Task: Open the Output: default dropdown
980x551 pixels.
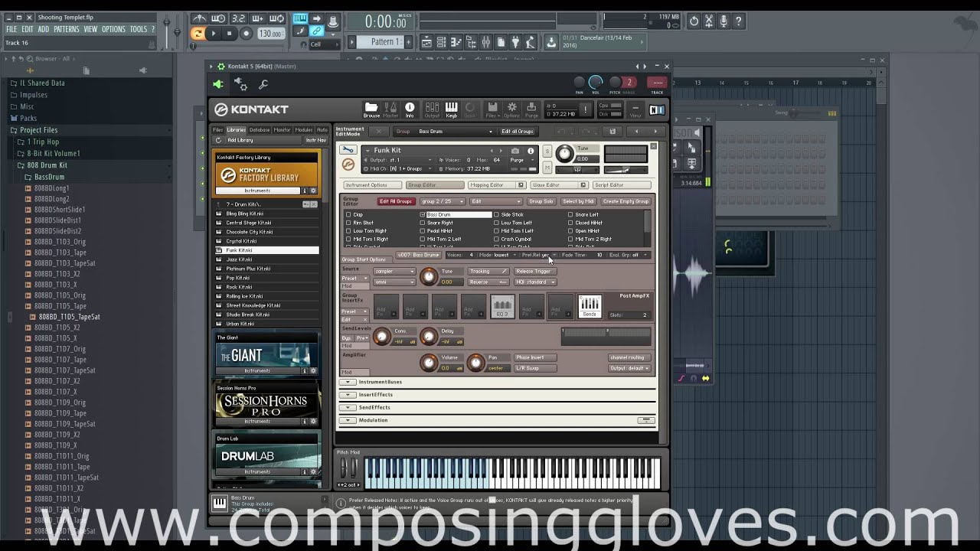Action: pyautogui.click(x=629, y=368)
